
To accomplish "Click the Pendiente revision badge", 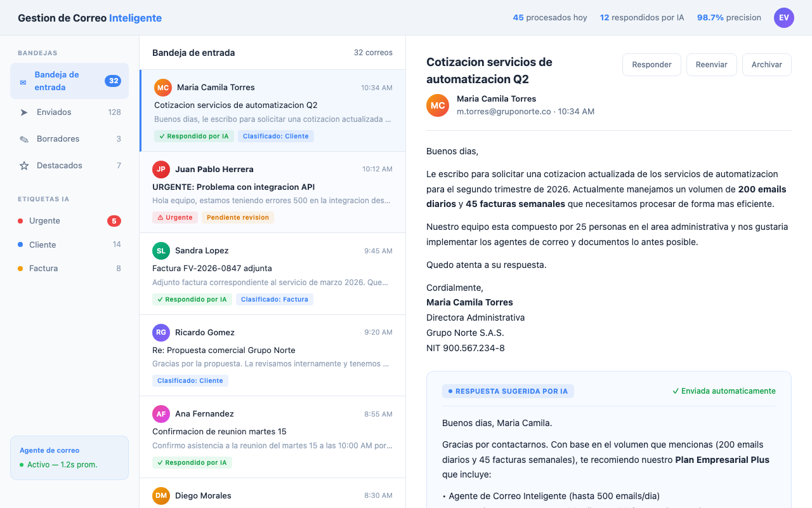I will click(237, 217).
